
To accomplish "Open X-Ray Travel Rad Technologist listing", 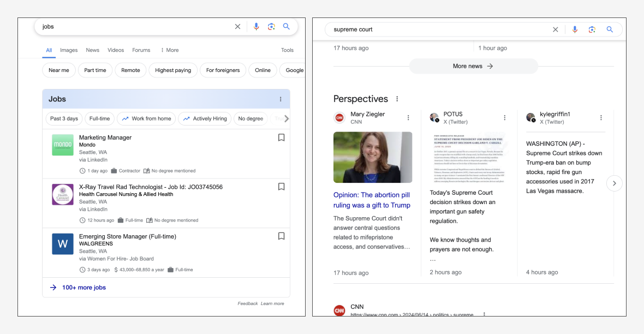I will coord(151,187).
